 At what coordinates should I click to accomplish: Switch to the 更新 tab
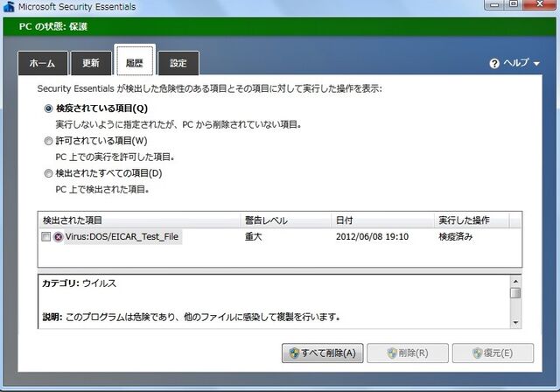[91, 63]
